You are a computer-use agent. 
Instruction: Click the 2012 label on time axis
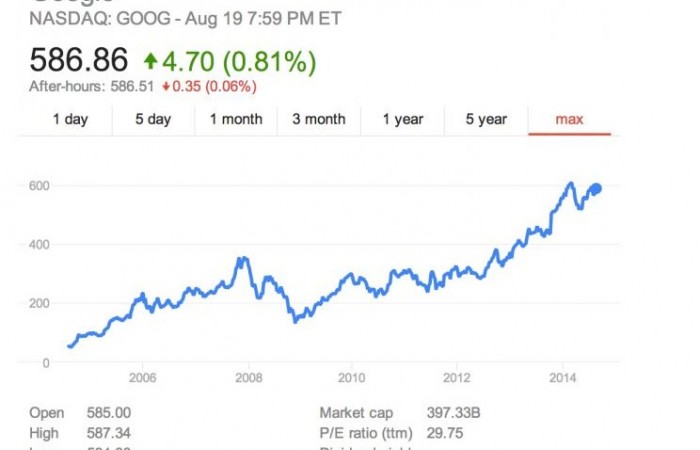pos(456,378)
